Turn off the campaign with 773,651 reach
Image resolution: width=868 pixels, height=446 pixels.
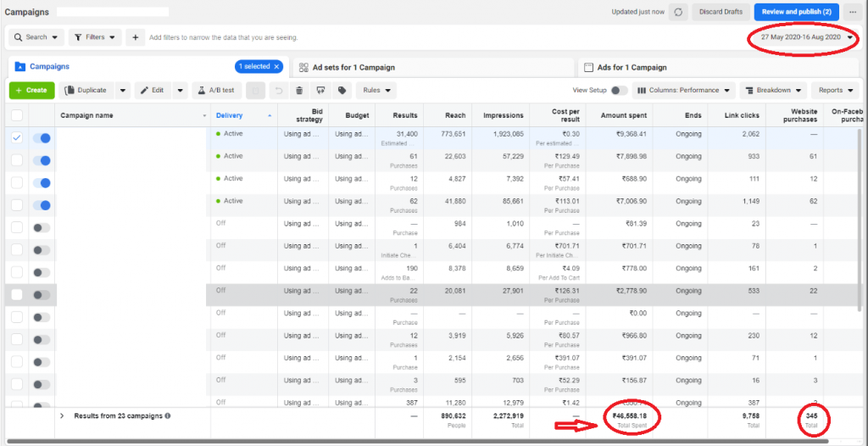42,138
